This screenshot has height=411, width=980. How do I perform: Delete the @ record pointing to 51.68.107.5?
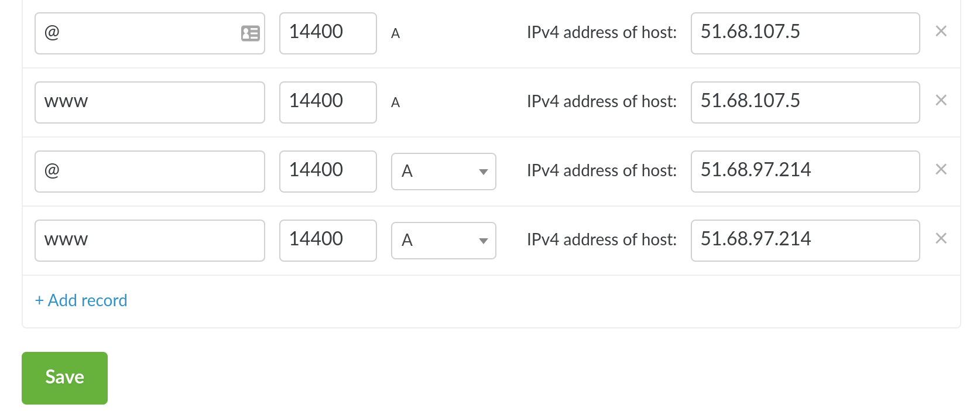coord(941,32)
